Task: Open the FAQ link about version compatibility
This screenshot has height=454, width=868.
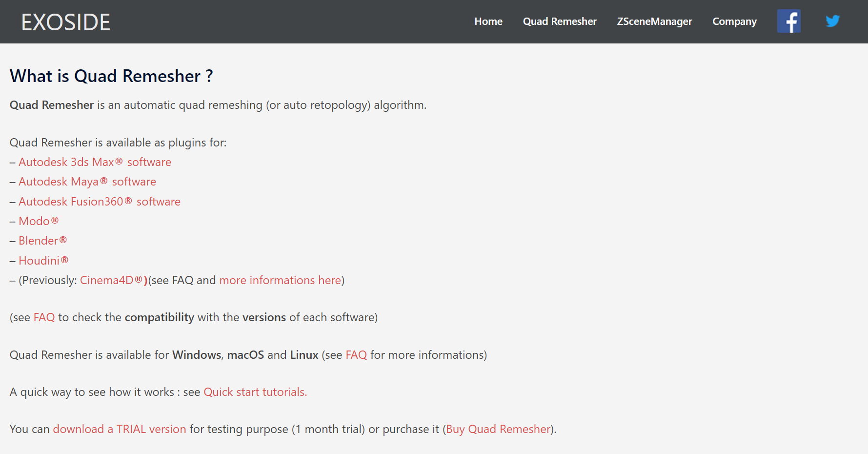Action: pos(44,317)
